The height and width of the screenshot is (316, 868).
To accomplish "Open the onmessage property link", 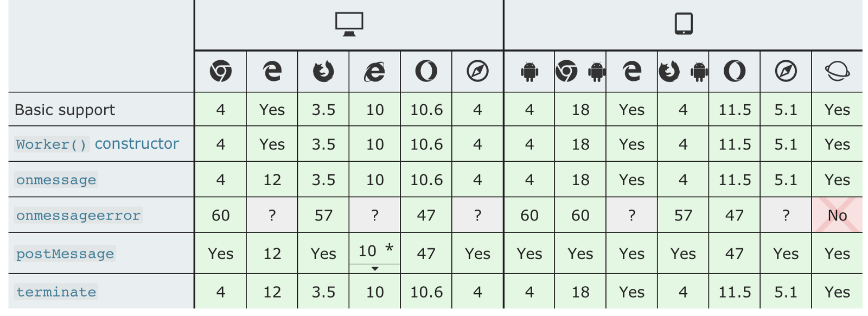I will pos(56,180).
